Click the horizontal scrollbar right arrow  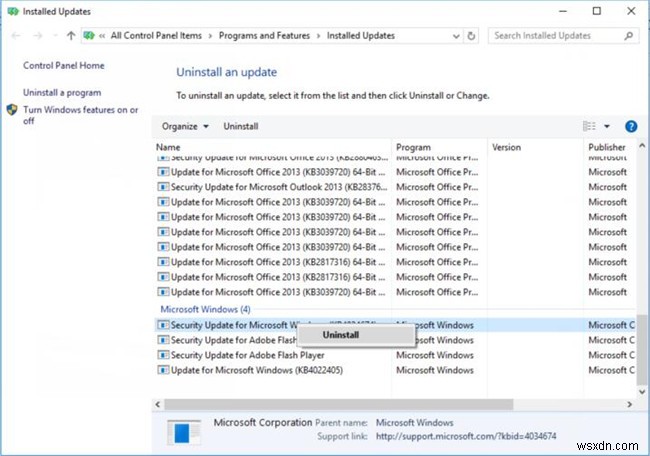(629, 404)
